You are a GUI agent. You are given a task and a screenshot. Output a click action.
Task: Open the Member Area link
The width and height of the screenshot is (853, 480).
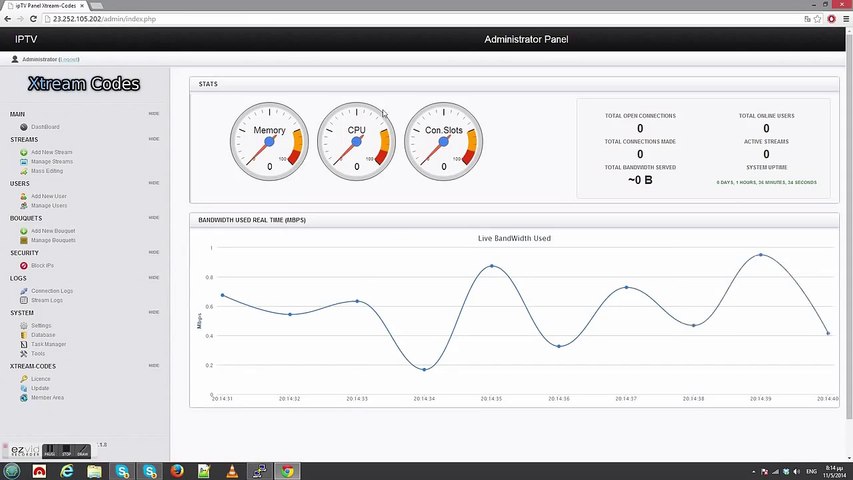coord(47,397)
